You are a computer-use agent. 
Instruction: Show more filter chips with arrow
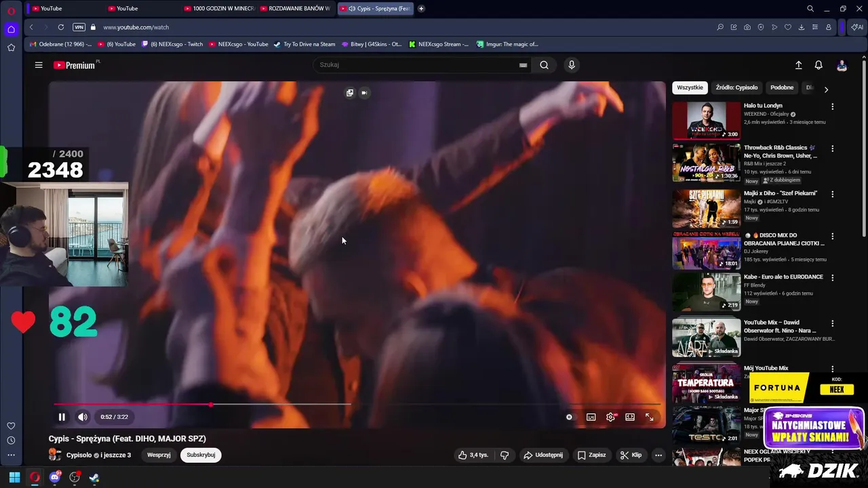(x=826, y=89)
